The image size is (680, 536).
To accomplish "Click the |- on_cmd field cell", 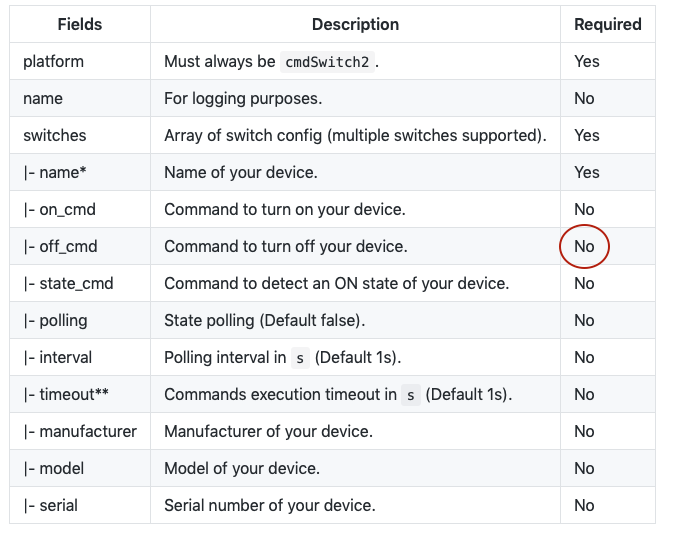I will [x=60, y=209].
